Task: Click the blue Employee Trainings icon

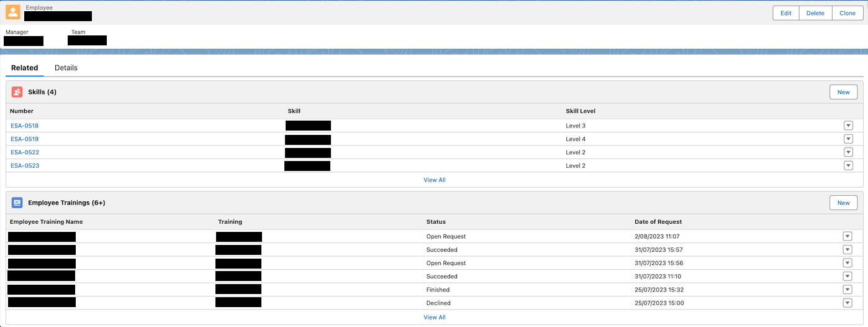Action: 17,203
